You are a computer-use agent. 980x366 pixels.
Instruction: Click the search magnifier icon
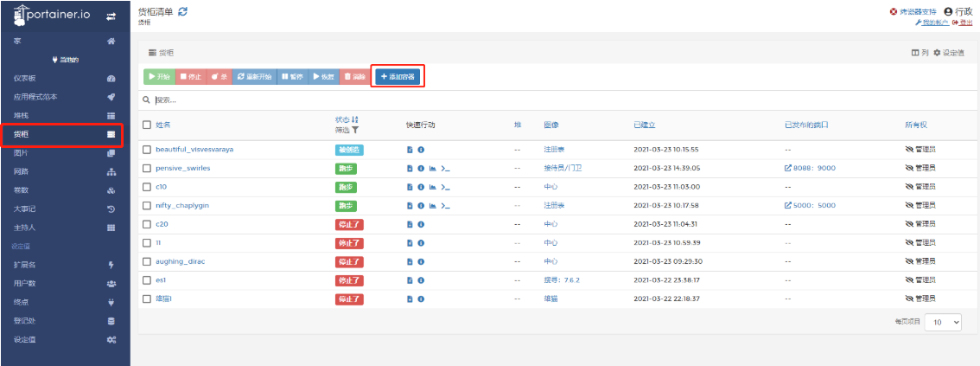(x=146, y=100)
